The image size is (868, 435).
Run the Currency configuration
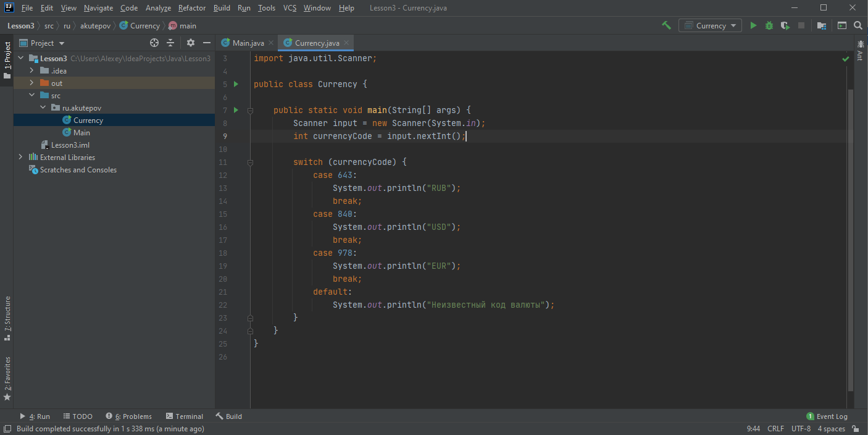tap(753, 25)
